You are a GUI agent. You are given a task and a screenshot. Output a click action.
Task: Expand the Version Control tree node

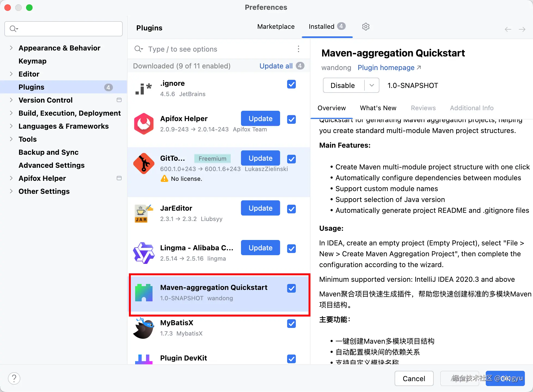[x=11, y=100]
